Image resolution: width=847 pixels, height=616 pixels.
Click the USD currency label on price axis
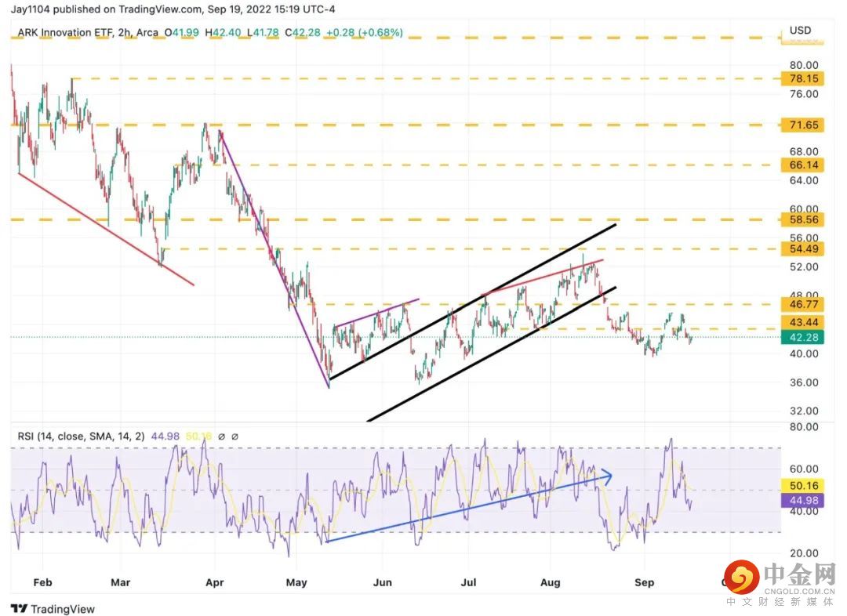800,31
